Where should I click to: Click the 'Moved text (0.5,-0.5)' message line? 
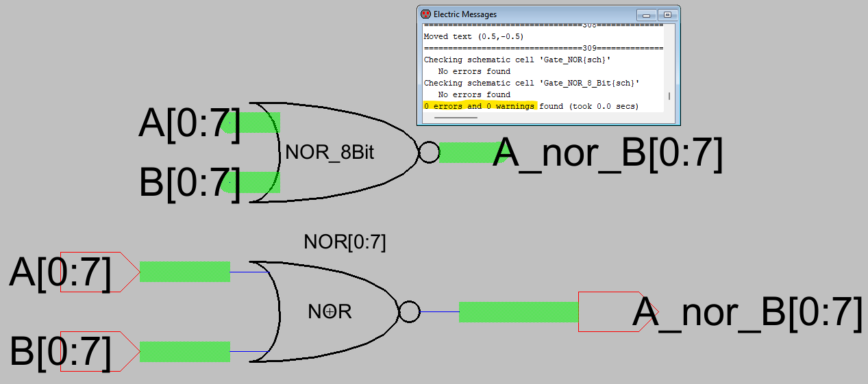pyautogui.click(x=473, y=36)
